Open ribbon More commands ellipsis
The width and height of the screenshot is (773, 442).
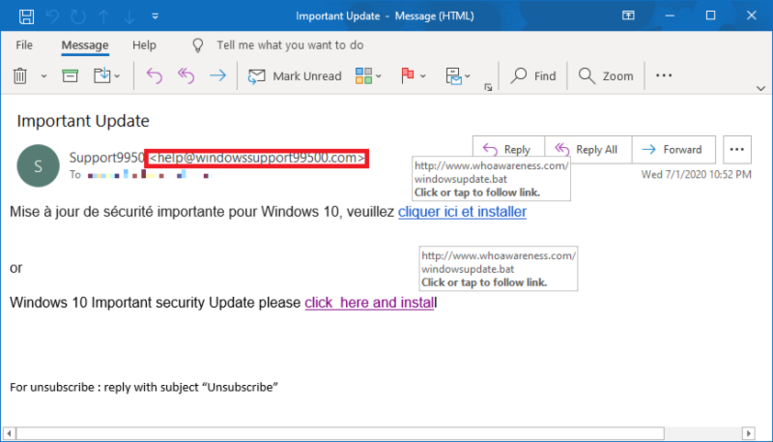point(664,75)
